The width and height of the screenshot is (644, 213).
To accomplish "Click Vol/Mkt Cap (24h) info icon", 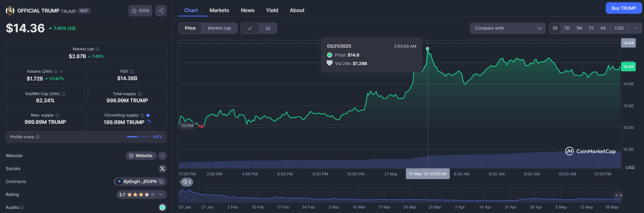I will click(x=63, y=94).
